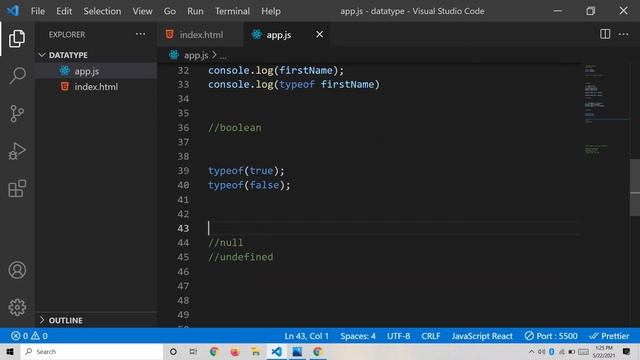The height and width of the screenshot is (360, 640).
Task: Open File Explorer from the taskbar
Action: [x=256, y=351]
